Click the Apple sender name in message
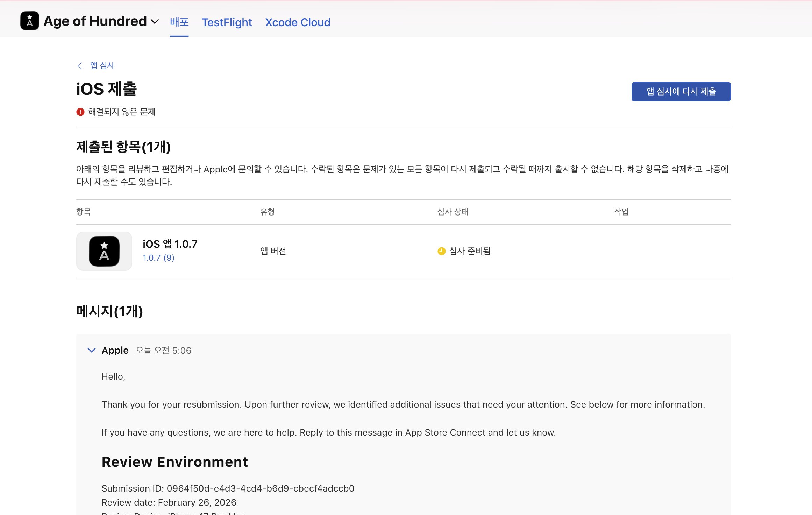This screenshot has height=515, width=812. click(115, 350)
